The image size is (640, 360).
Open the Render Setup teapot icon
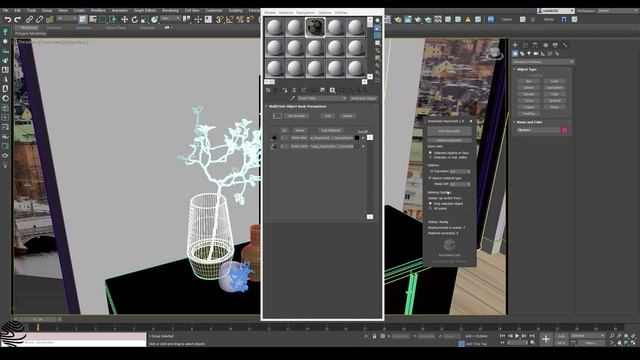coord(398,19)
